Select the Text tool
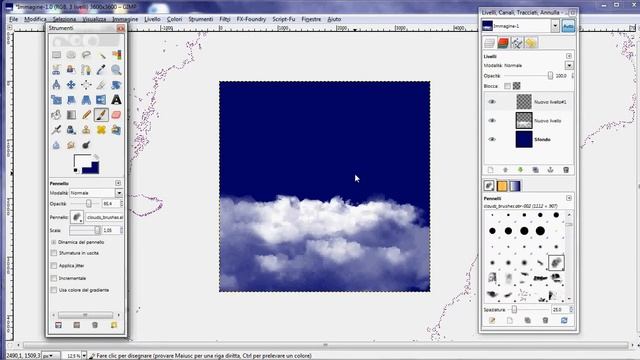This screenshot has width=640, height=360. tap(116, 100)
